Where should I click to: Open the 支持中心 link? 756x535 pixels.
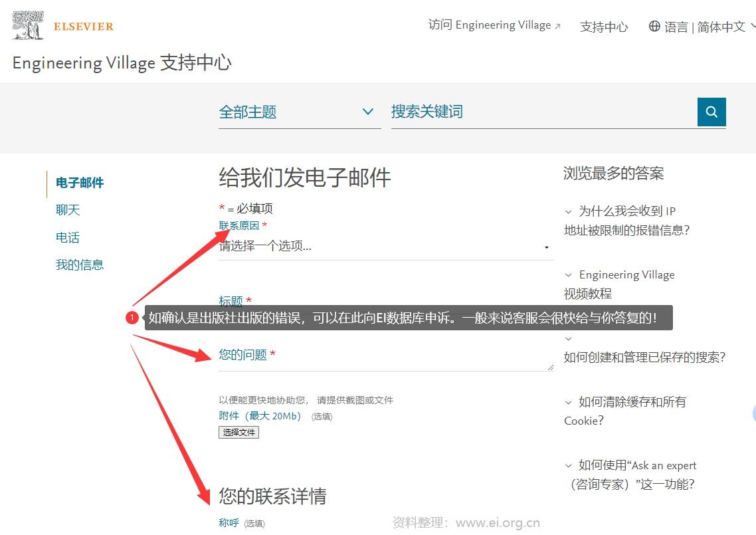coord(603,27)
